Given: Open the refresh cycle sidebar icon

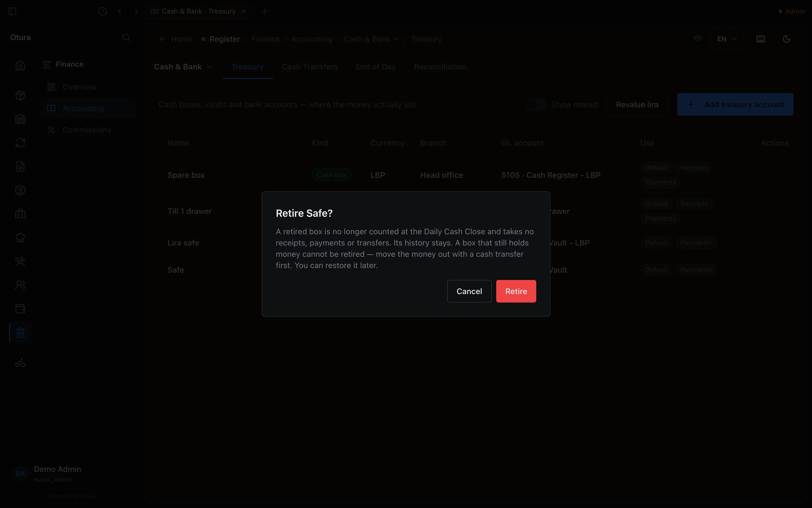Looking at the screenshot, I should (20, 143).
